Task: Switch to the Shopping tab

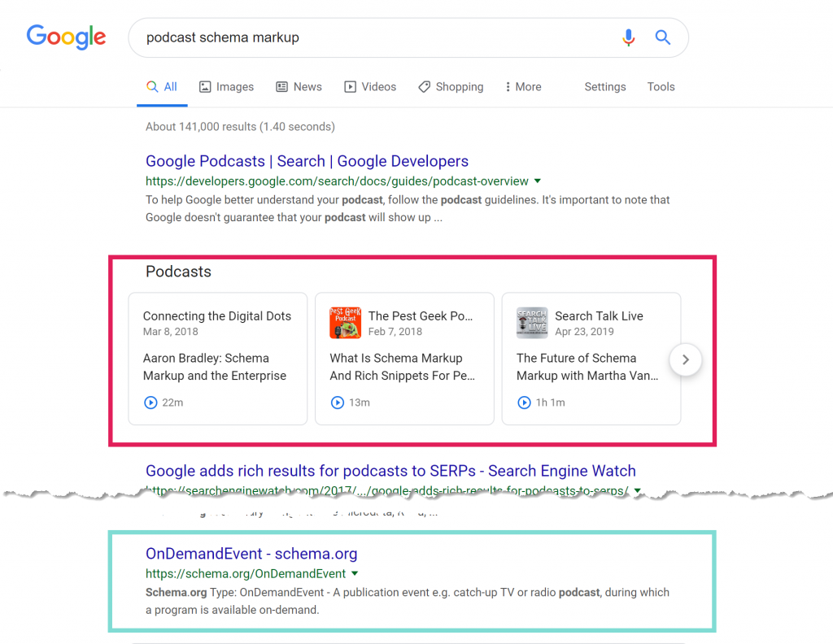Action: point(451,87)
